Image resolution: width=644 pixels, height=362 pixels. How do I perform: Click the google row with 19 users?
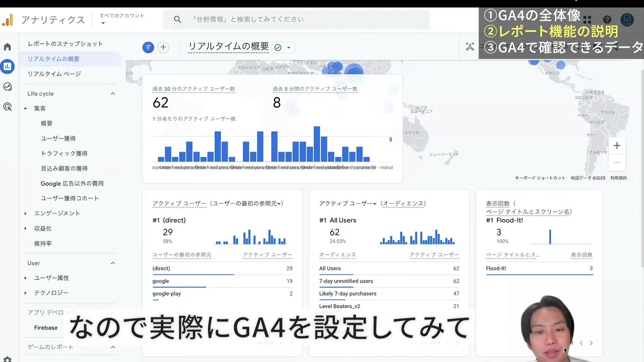(x=222, y=281)
